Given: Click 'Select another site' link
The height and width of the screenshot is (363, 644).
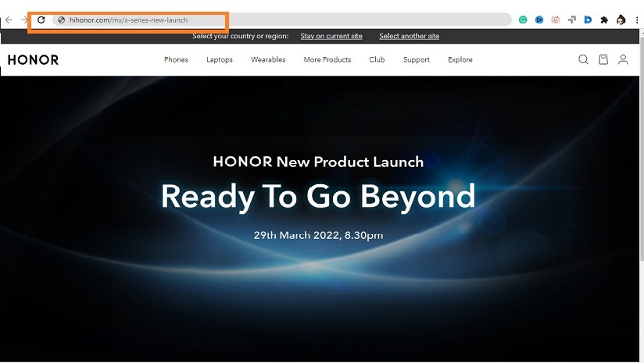Looking at the screenshot, I should pyautogui.click(x=409, y=36).
